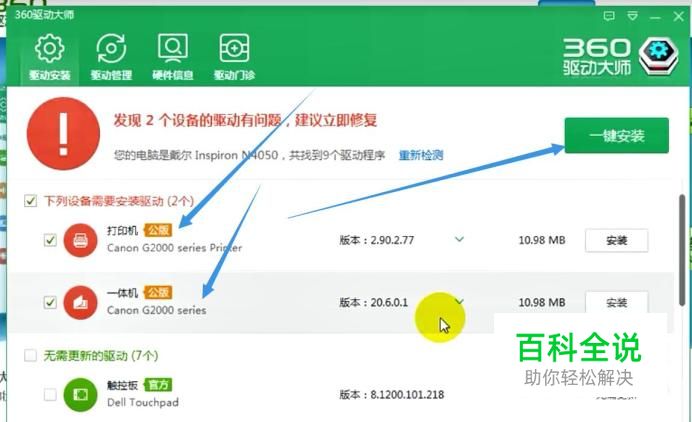Install the 一体机 Canon G2000 driver

point(617,302)
